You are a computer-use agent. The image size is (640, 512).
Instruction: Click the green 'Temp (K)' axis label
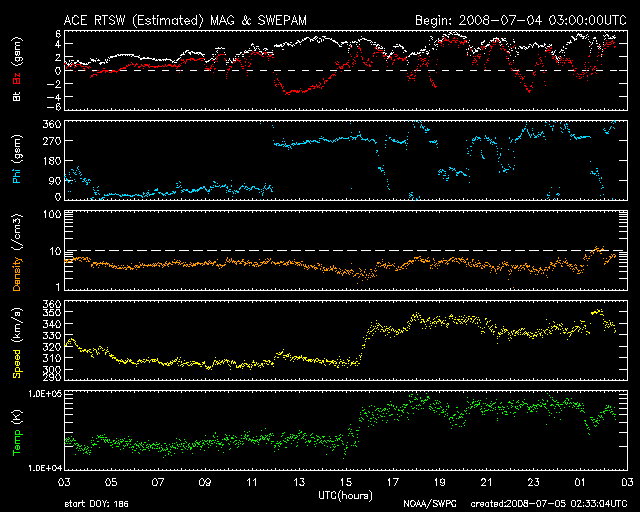17,432
